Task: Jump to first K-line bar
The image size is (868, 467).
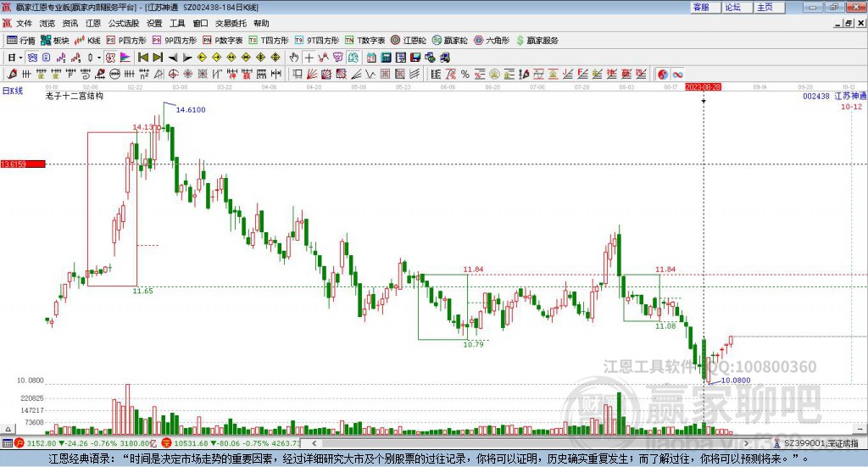Action: click(142, 58)
